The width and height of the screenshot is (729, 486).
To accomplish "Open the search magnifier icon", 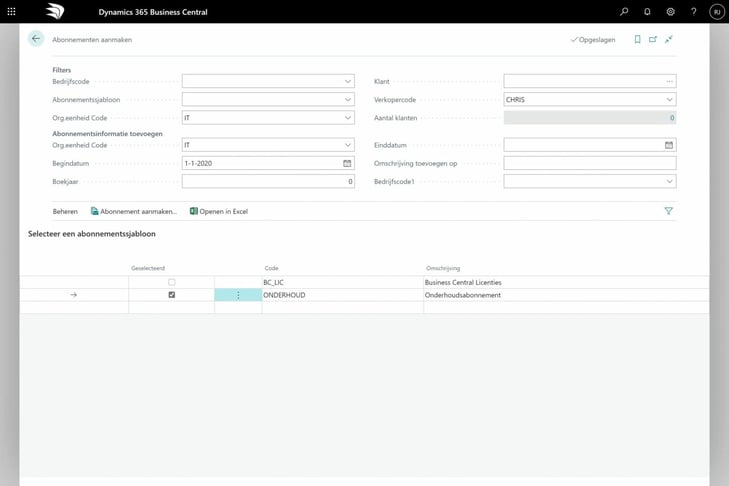I will (x=624, y=12).
